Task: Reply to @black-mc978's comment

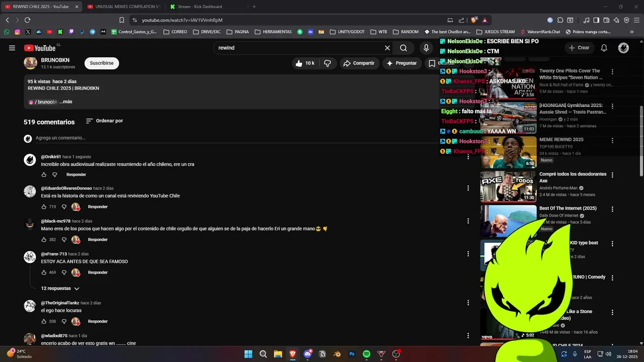Action: (98, 239)
